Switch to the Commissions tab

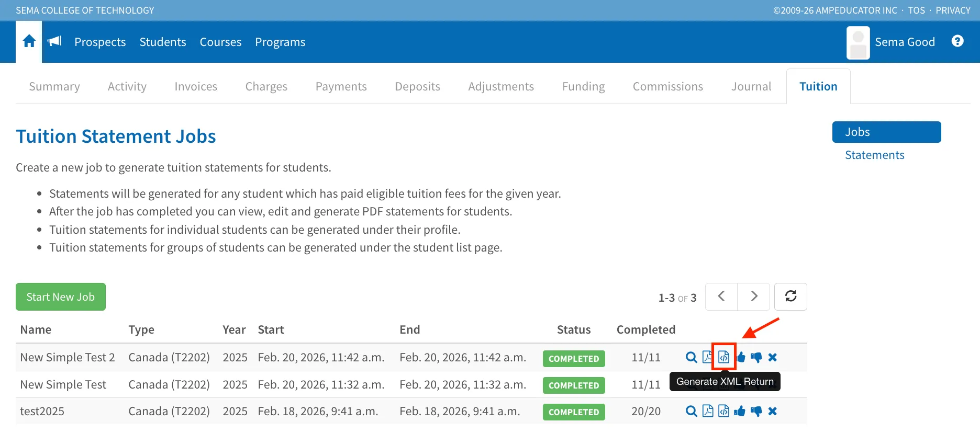[668, 86]
